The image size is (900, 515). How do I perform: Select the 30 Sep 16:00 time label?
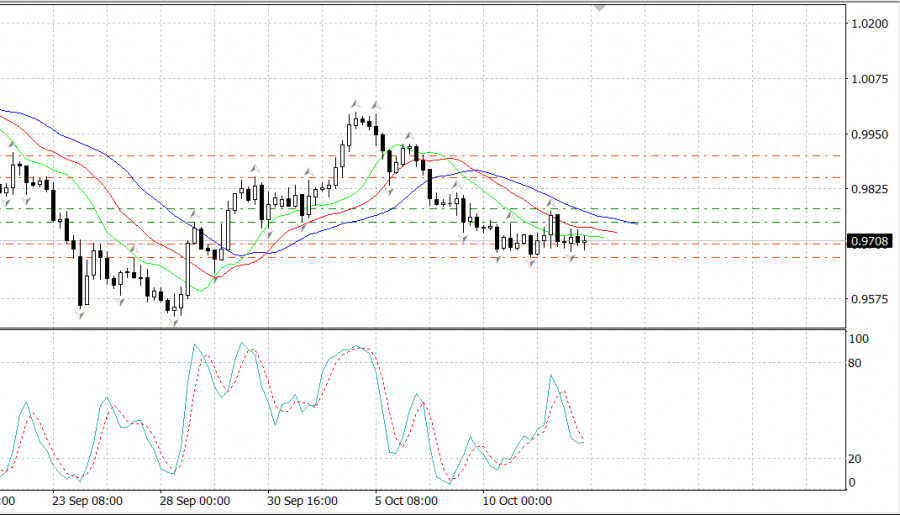tap(302, 501)
